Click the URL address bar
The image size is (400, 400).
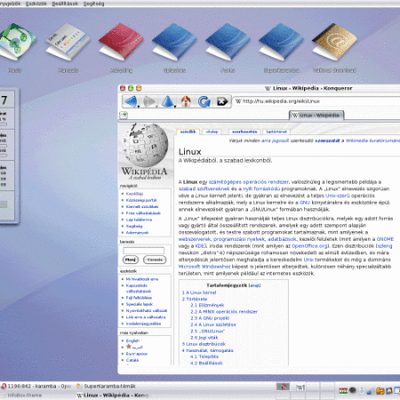(317, 101)
